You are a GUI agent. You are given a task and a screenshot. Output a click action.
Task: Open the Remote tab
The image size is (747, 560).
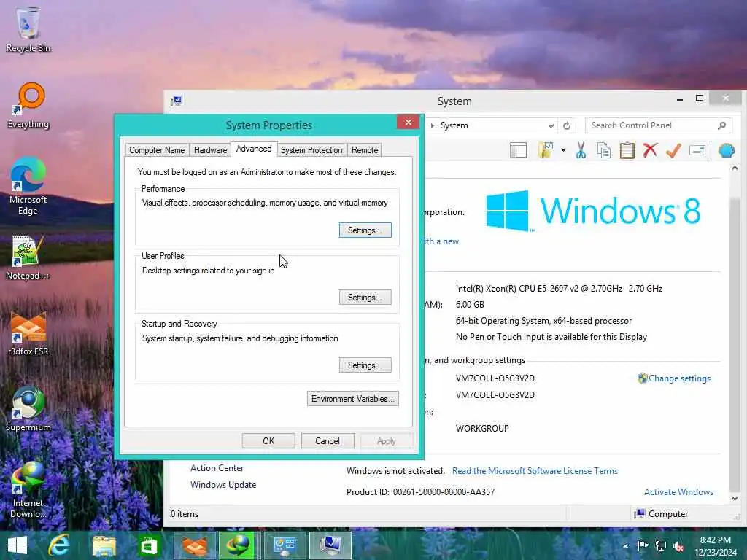tap(365, 150)
